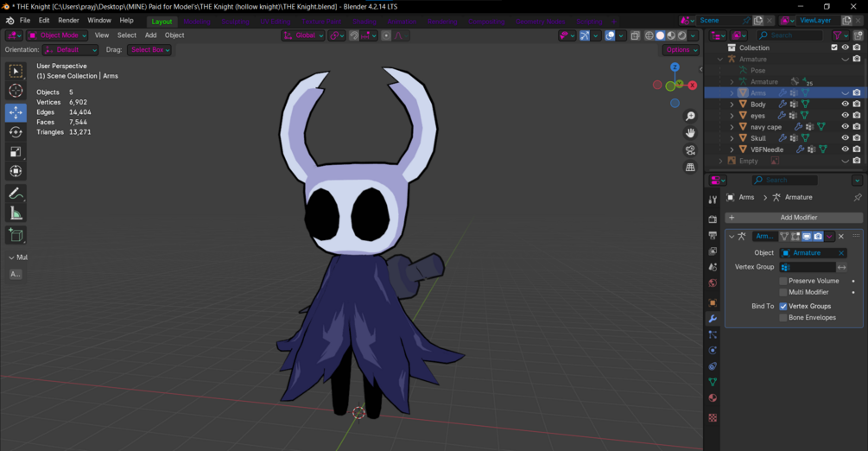The image size is (868, 451).
Task: Open the viewport Add menu
Action: pos(150,35)
